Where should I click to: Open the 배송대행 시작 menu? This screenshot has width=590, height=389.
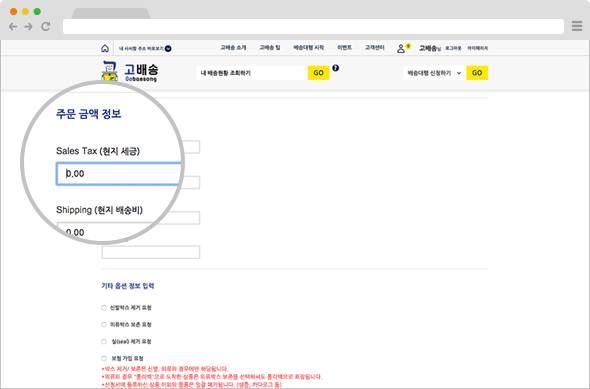point(309,48)
